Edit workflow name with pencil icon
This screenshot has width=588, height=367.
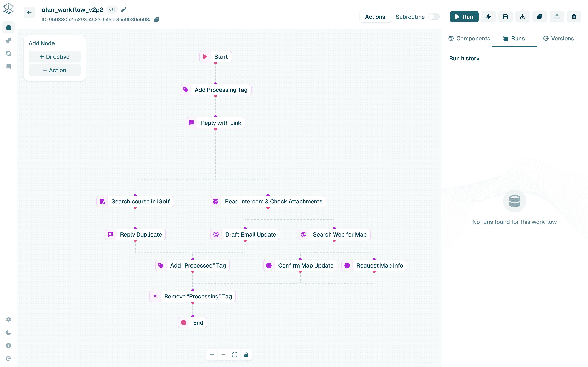pyautogui.click(x=124, y=9)
